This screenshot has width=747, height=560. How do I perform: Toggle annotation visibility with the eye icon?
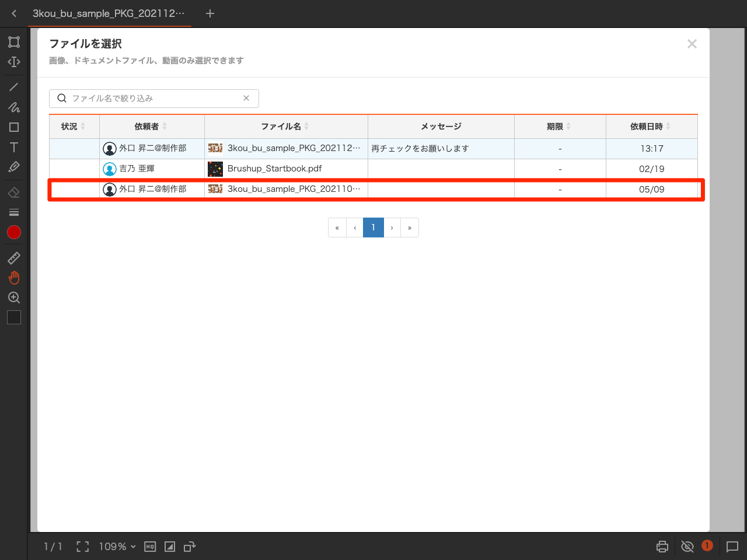687,547
